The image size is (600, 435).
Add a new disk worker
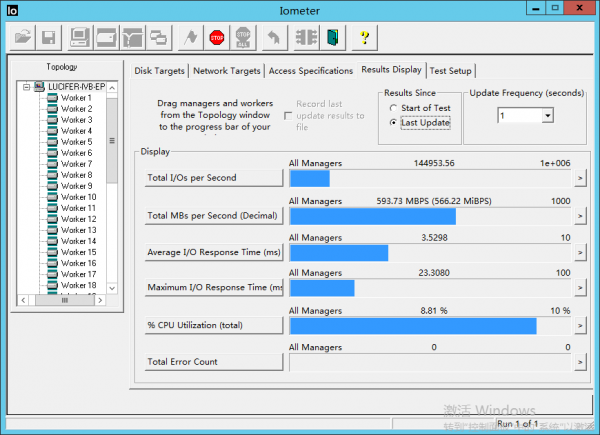tap(106, 37)
